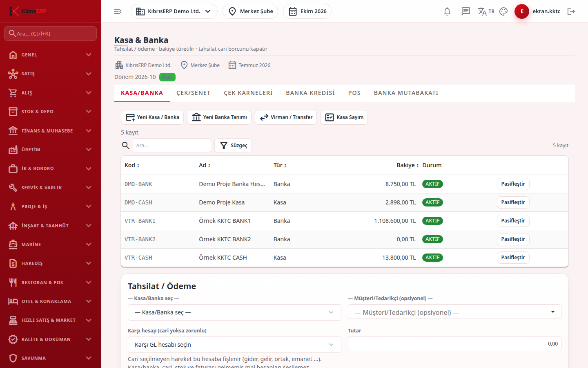Open the Süzgeç filter

[233, 146]
